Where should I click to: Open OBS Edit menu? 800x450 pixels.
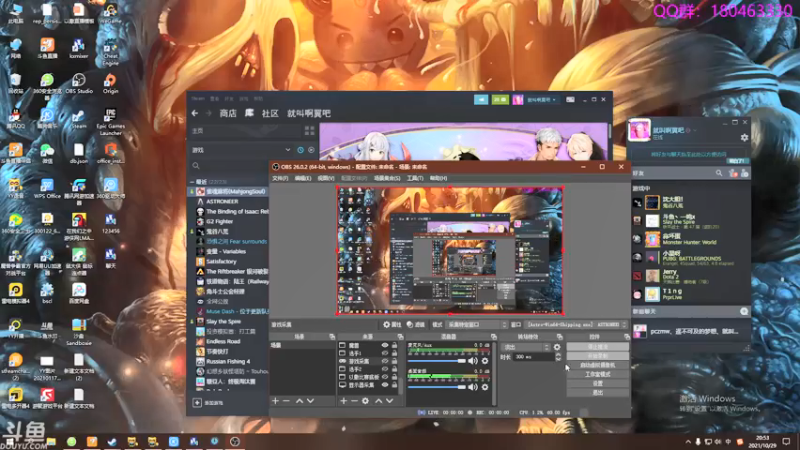point(303,178)
